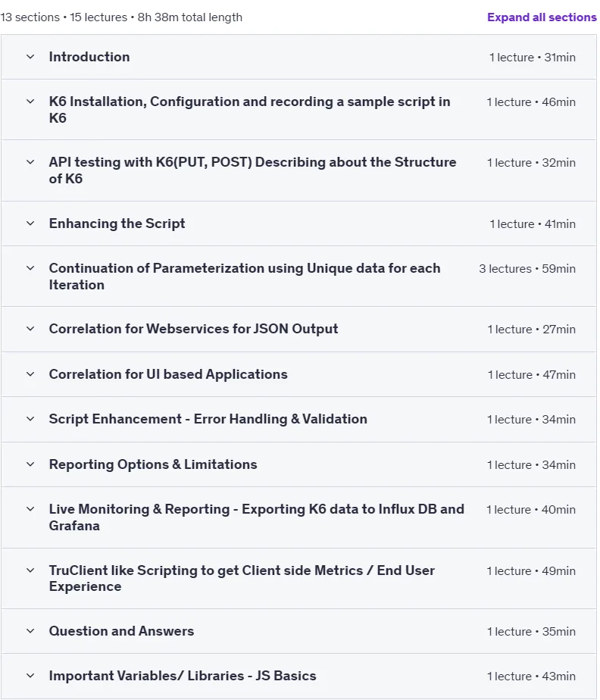Click 3 lectures • 59min label
Screen dimensions: 600x700
click(x=527, y=269)
